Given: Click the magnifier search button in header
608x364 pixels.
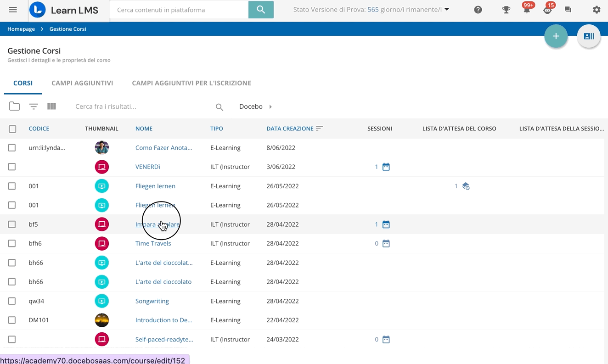Looking at the screenshot, I should point(261,10).
